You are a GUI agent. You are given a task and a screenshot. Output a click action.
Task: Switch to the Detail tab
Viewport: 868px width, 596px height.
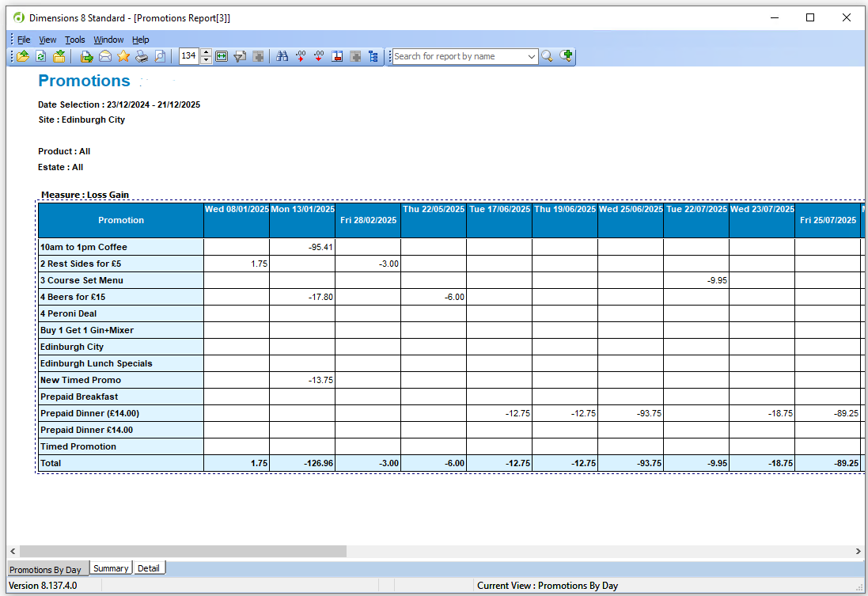(149, 568)
